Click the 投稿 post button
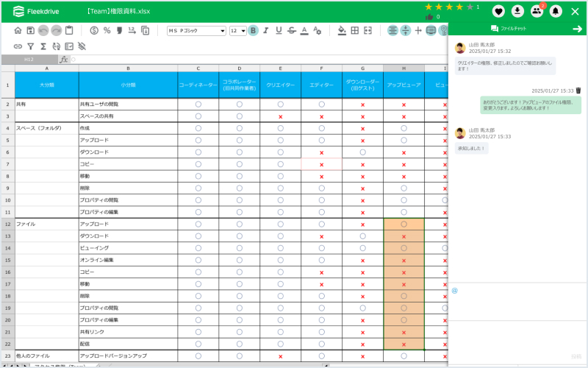The width and height of the screenshot is (588, 368). click(x=576, y=356)
